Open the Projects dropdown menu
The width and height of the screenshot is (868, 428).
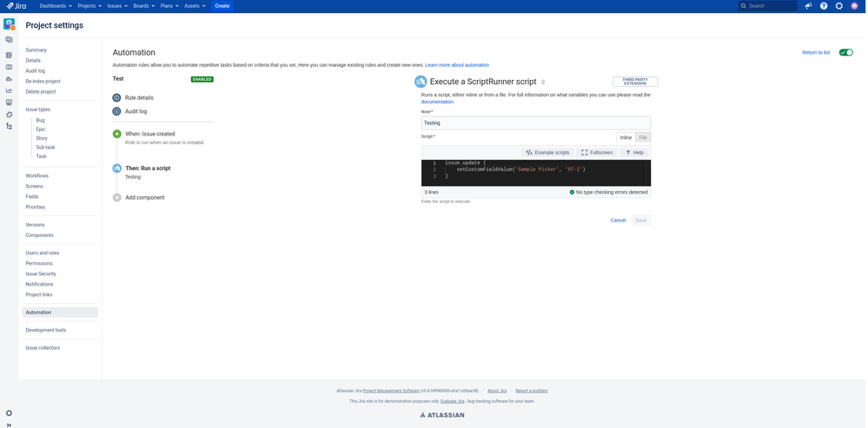click(x=89, y=6)
